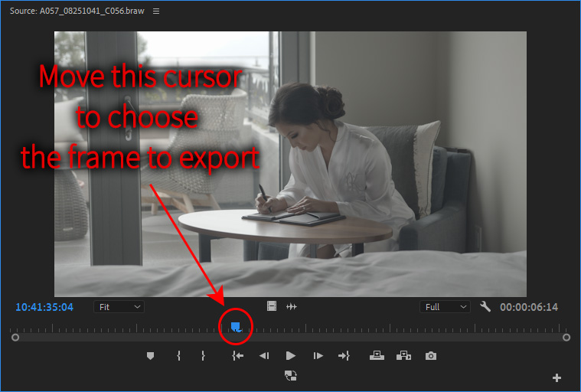Viewport: 581px width, 392px height.
Task: Open the Full playback resolution dropdown
Action: tap(445, 307)
